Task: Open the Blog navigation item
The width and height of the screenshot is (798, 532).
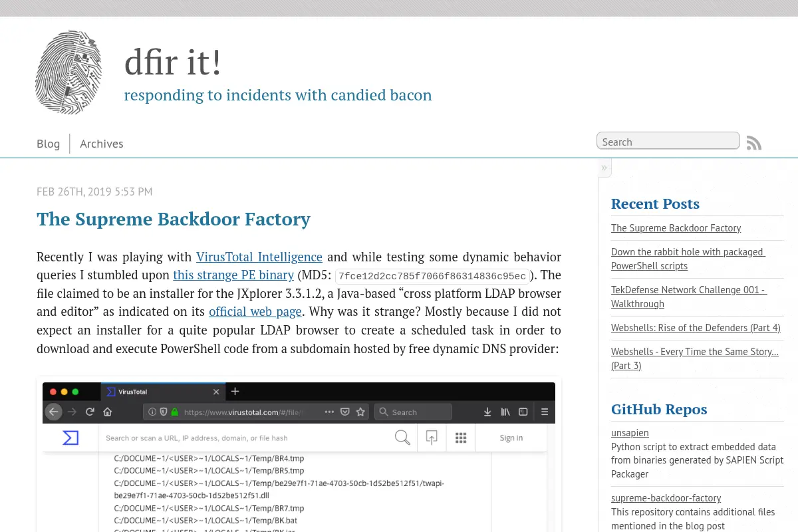Action: click(48, 144)
